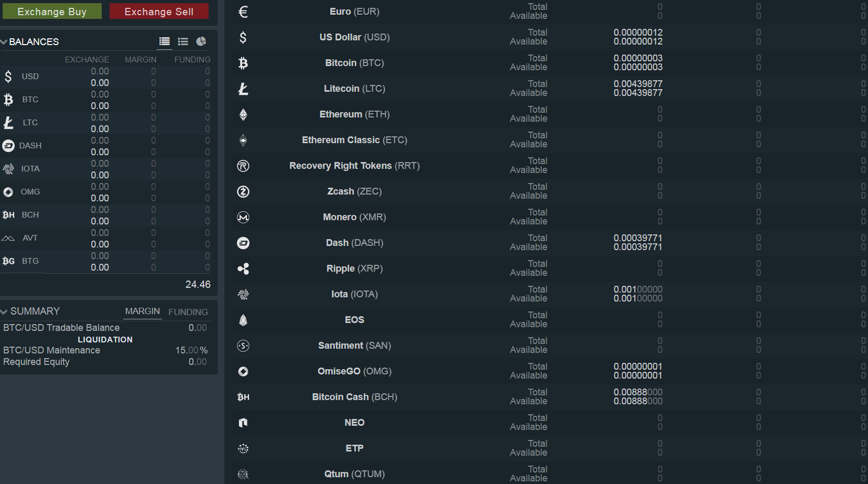868x484 pixels.
Task: Click the FUNDING column header in Balances
Action: [x=192, y=60]
